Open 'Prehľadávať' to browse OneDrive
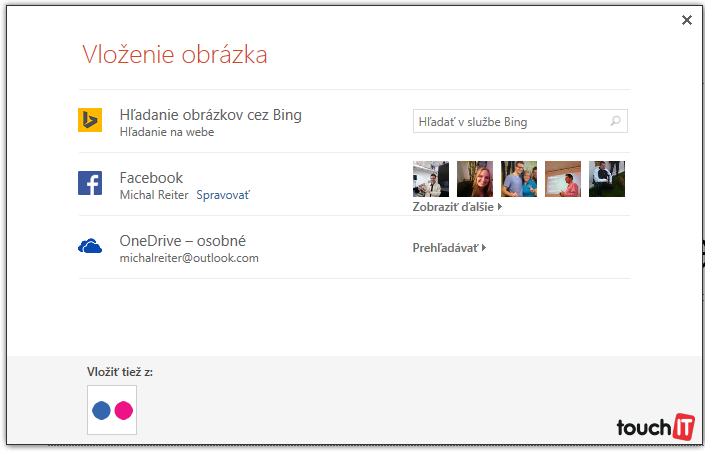 [449, 247]
